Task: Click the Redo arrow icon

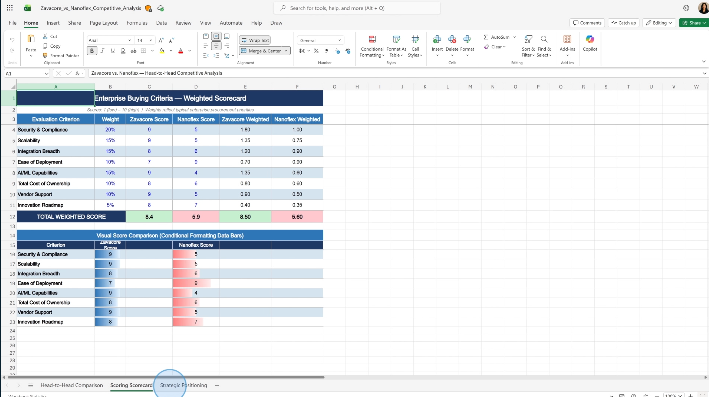Action: click(x=12, y=51)
